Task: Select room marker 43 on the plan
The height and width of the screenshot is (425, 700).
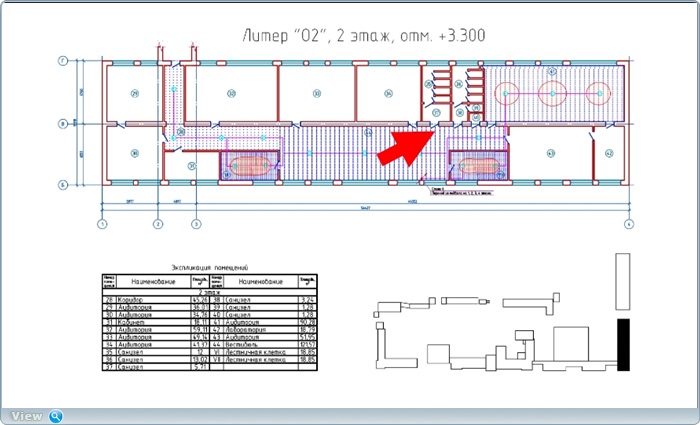Action: 551,154
